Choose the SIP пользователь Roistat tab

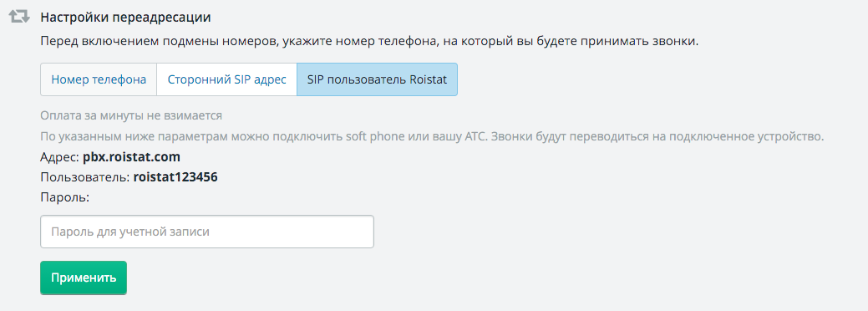click(x=377, y=79)
